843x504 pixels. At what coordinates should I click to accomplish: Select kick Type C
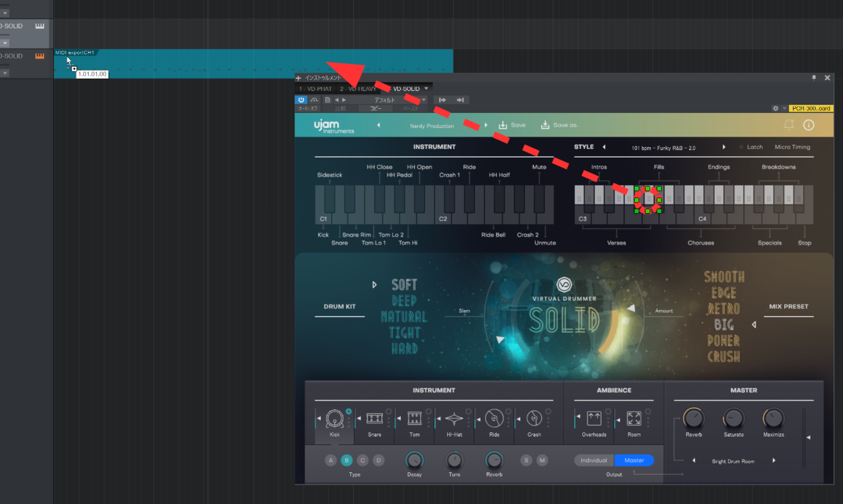(362, 460)
